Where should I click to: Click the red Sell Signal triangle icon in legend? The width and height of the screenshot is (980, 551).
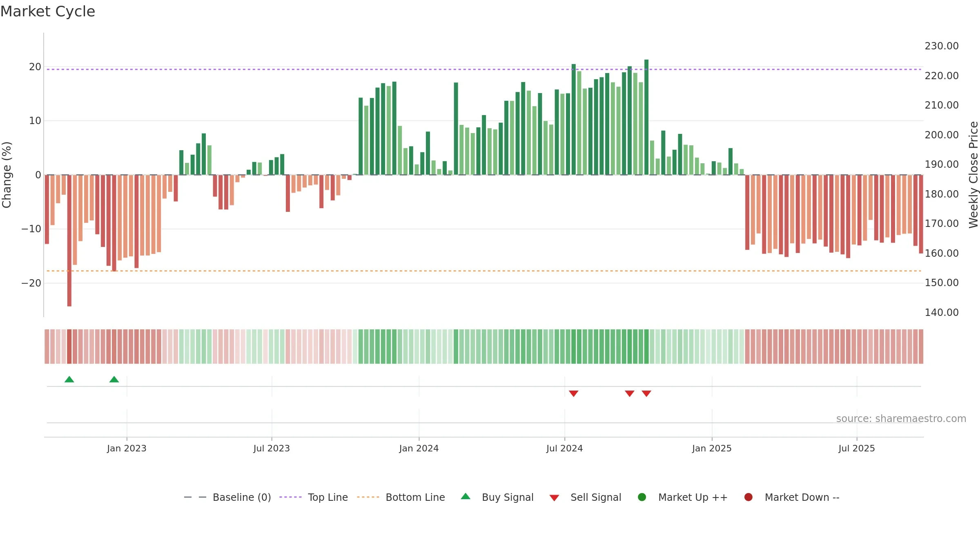tap(554, 498)
